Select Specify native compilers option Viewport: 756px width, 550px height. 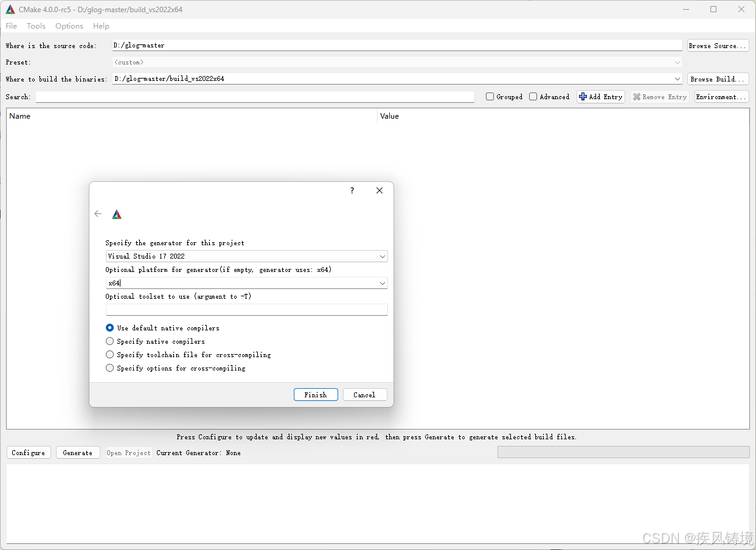tap(110, 341)
